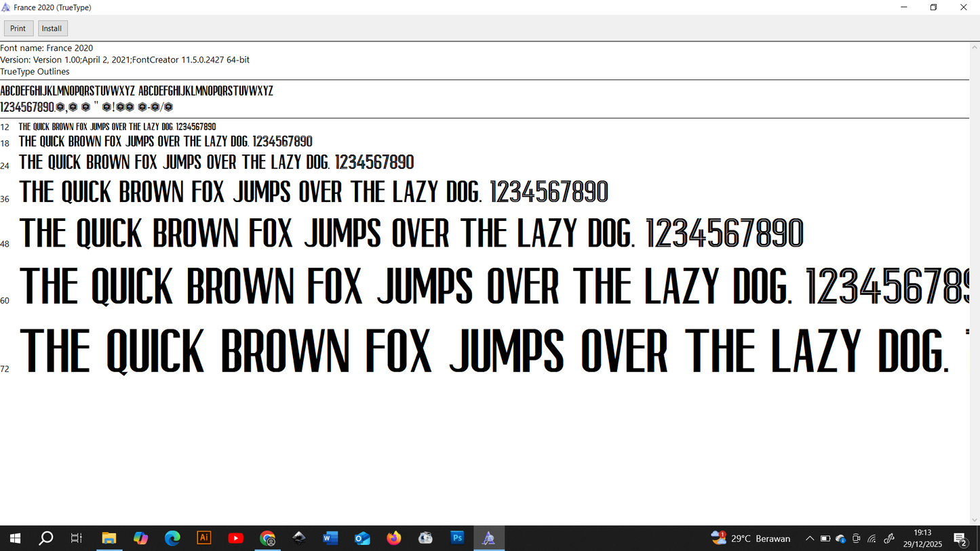Restore down the font viewer window
Image resolution: width=980 pixels, height=551 pixels.
tap(934, 7)
